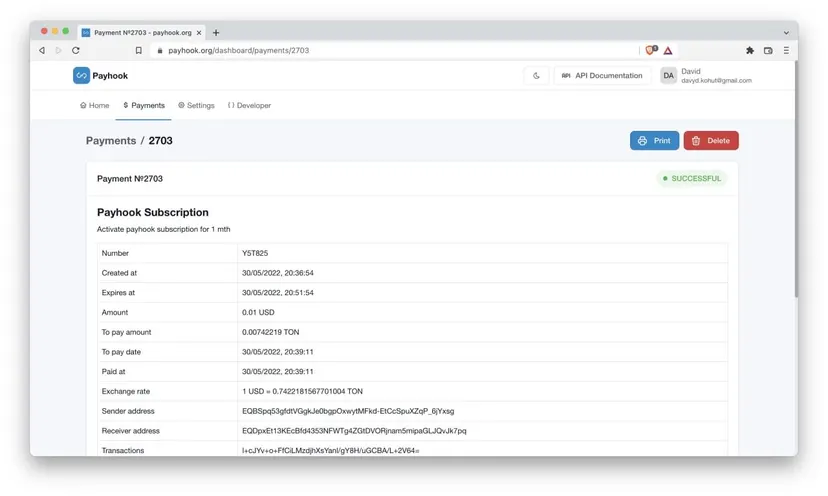Click the user email davyd.kohut@gmail.com
The height and width of the screenshot is (496, 828).
(716, 81)
